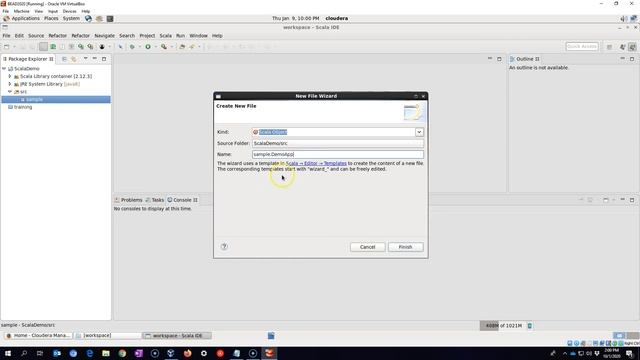Click the Windows Start button
The height and width of the screenshot is (360, 640).
[8, 353]
